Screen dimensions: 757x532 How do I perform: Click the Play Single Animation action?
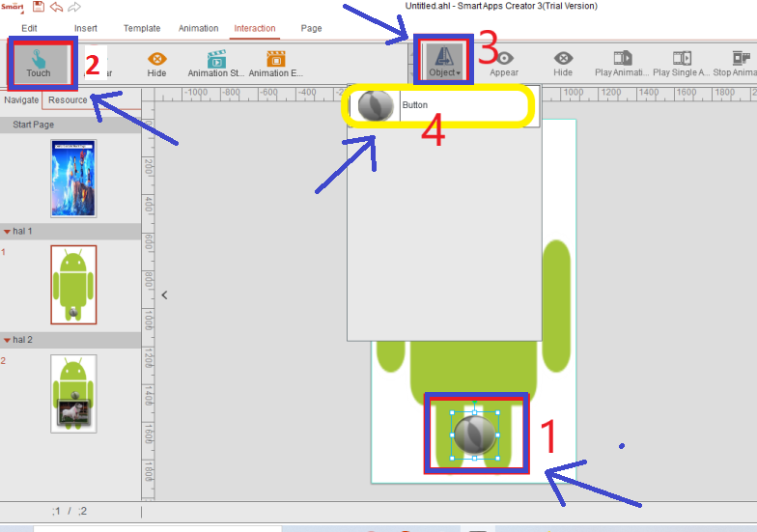point(682,64)
